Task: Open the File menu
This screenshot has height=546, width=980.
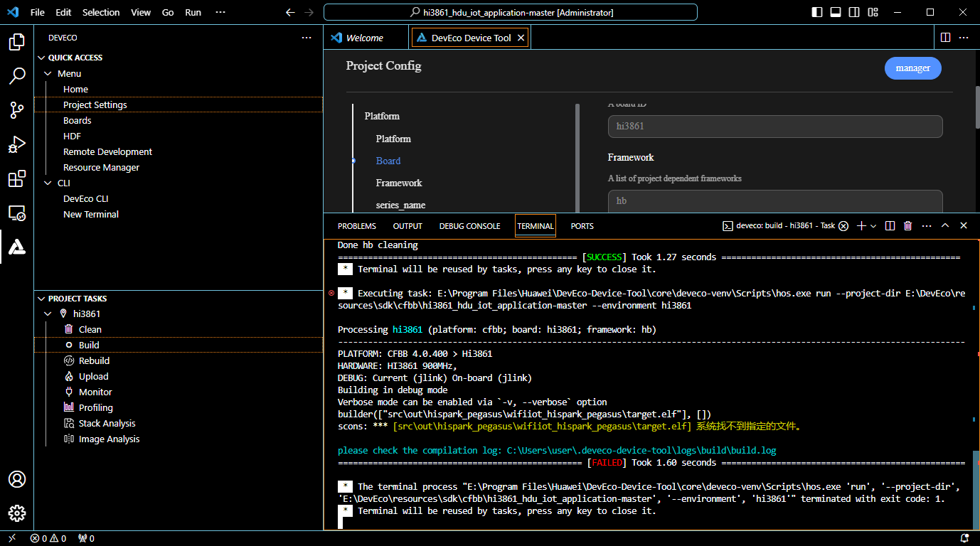Action: pos(38,12)
